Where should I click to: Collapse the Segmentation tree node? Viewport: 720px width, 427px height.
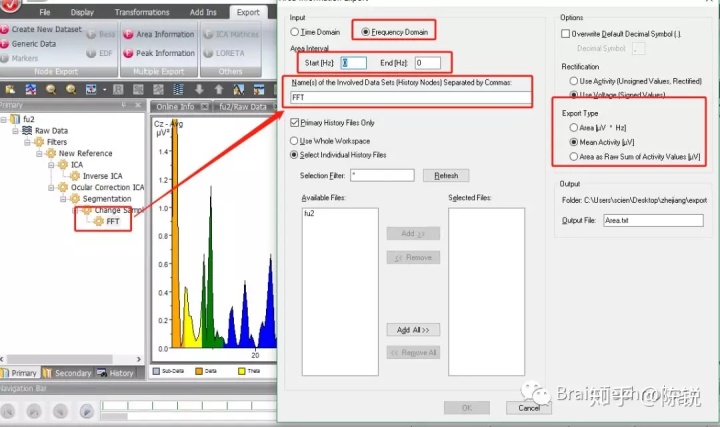[63, 199]
